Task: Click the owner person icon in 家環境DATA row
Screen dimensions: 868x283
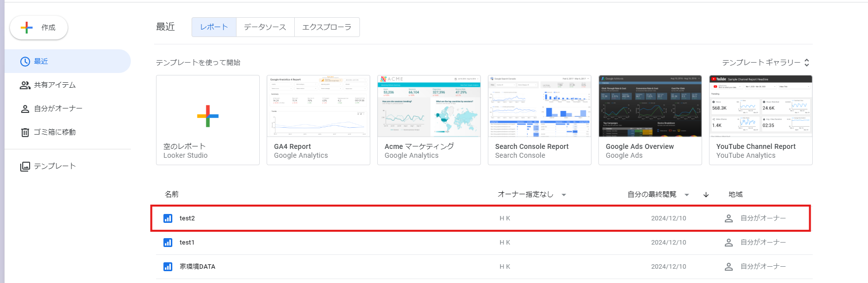Action: 729,267
